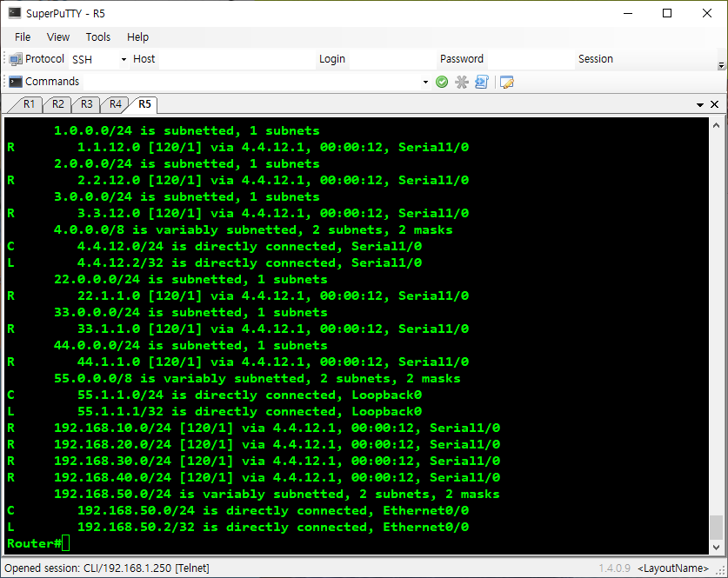Viewport: 728px width, 578px height.
Task: Click the route line 44.1.1.0 via 4.4.12.1
Action: (x=237, y=362)
